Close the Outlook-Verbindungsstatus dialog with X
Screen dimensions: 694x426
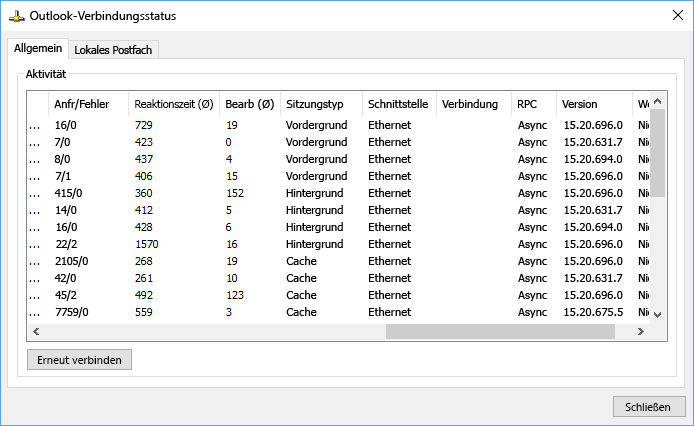(678, 15)
